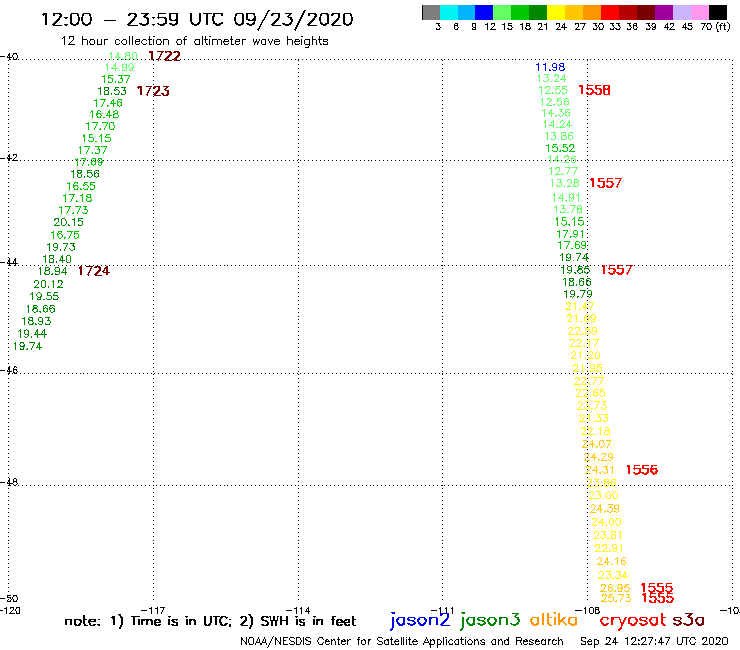Click the timestamp Sep 24 12:27:47 UTC 2020

pyautogui.click(x=654, y=641)
